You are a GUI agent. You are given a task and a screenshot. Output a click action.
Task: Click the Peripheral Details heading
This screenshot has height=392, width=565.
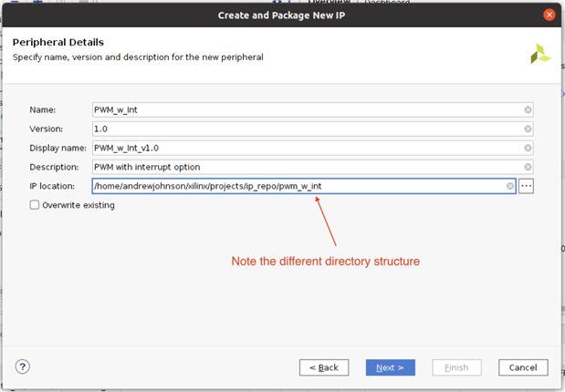point(58,42)
